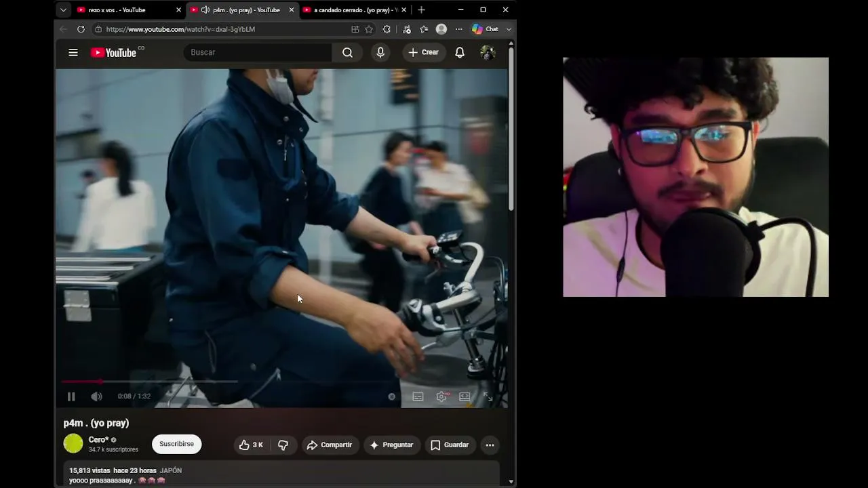Click the browser address bar URL
The height and width of the screenshot is (488, 868).
(180, 29)
